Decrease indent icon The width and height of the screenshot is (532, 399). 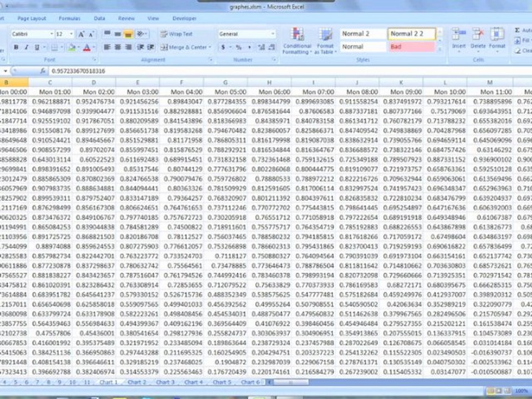point(140,47)
